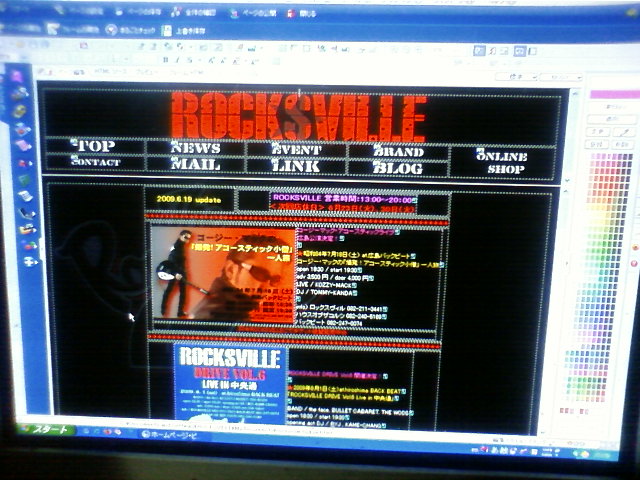Click ページの公開 in the top bar

pos(253,13)
